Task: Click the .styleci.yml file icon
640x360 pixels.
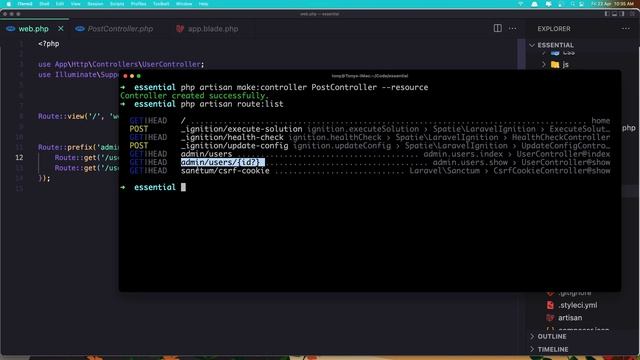Action: pos(550,305)
